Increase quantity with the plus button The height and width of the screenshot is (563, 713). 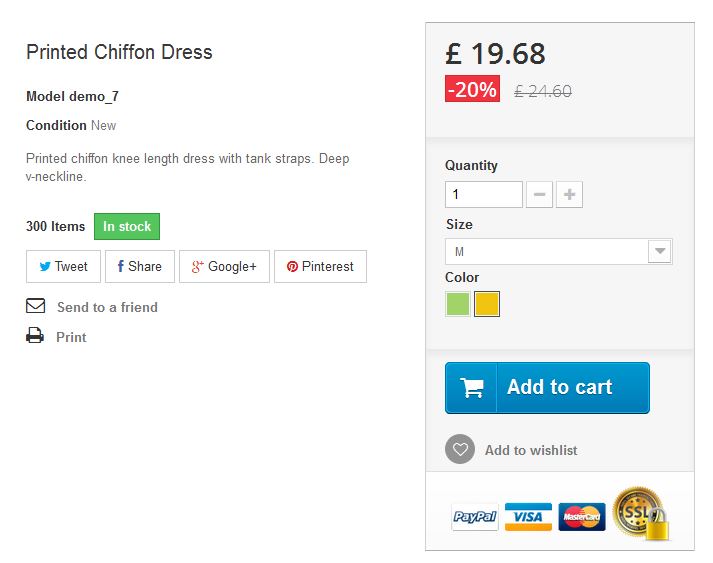569,195
